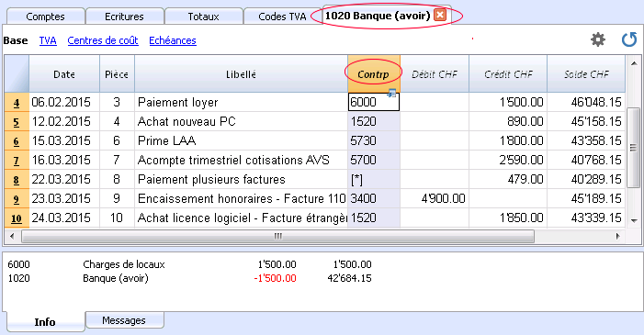Screen dimensions: 644x335
Task: Click the Solde CHF column header
Action: (x=586, y=74)
